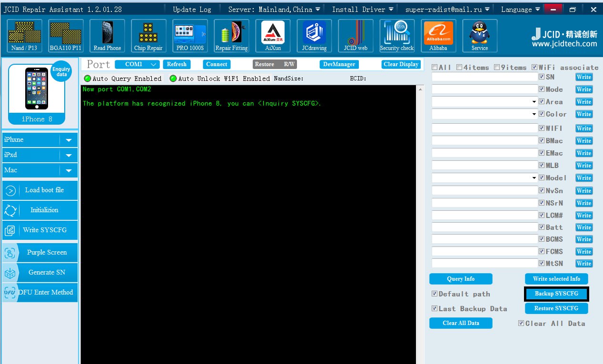Click the Restore SYSCFG button
Image resolution: width=603 pixels, height=364 pixels.
click(556, 308)
